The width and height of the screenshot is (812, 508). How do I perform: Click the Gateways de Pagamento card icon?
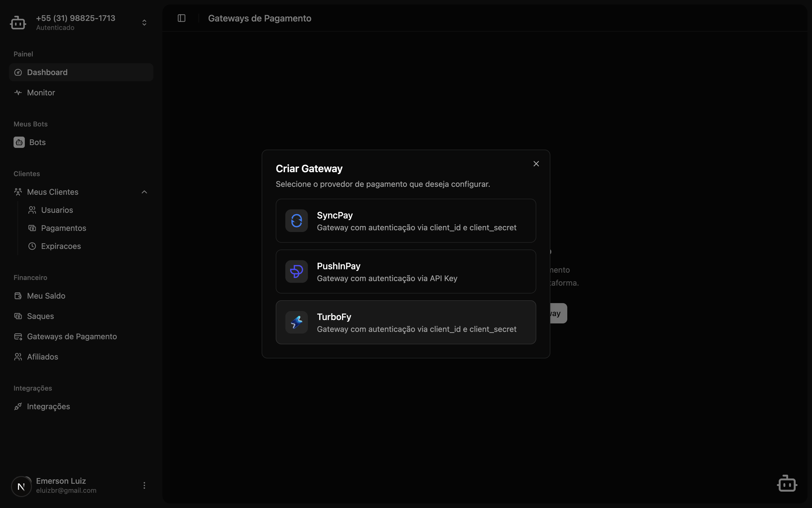point(18,336)
